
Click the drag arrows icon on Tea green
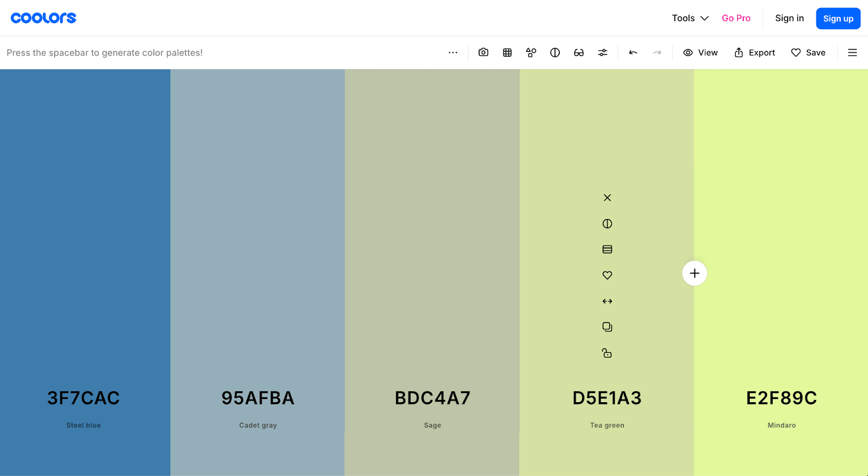pos(607,301)
